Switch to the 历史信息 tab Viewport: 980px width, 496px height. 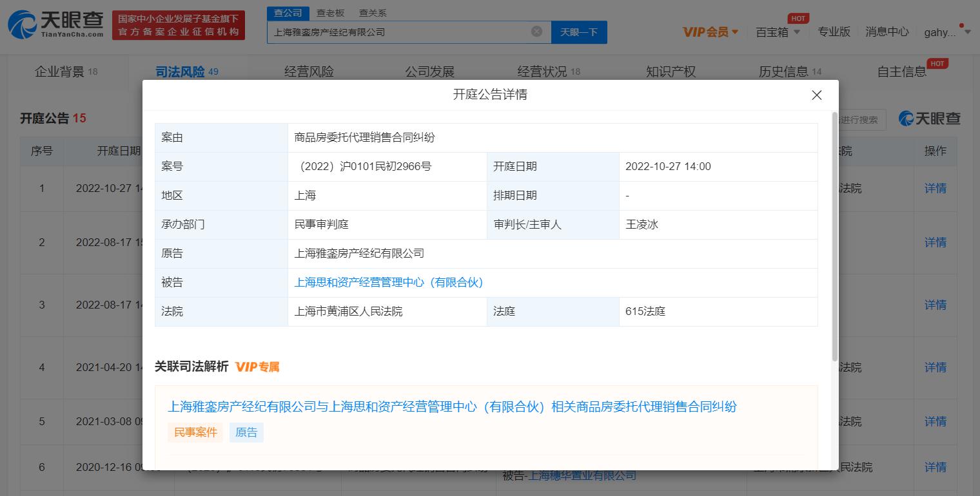pos(790,72)
